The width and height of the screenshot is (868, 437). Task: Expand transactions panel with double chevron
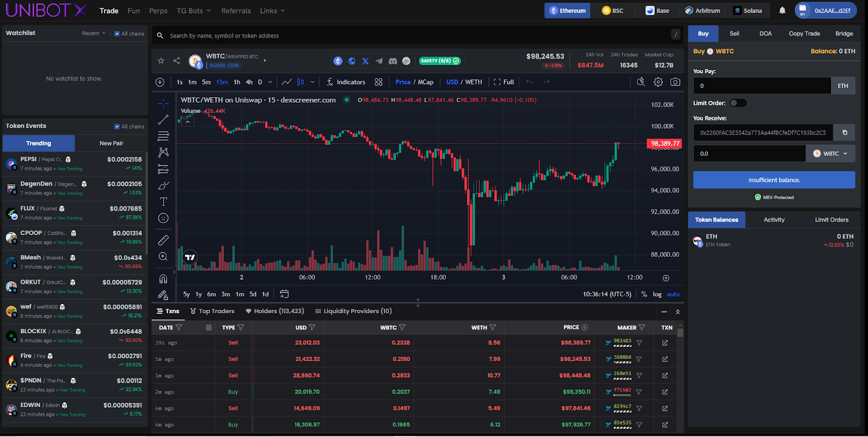pyautogui.click(x=678, y=312)
